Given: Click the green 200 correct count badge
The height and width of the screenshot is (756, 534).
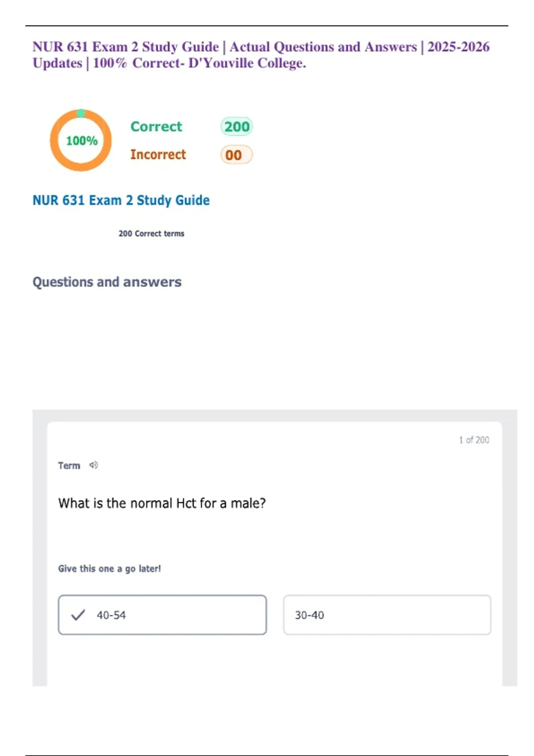Looking at the screenshot, I should click(237, 127).
